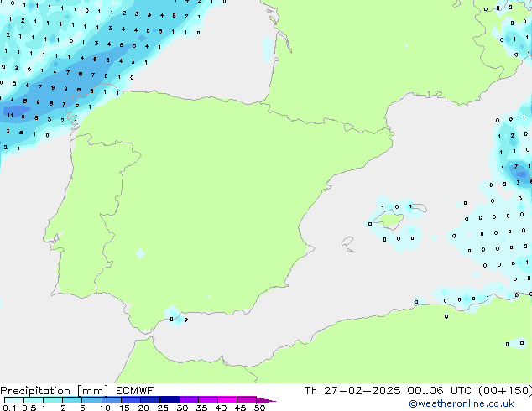Select the 30–35 mm purple legend swatch

188,400
